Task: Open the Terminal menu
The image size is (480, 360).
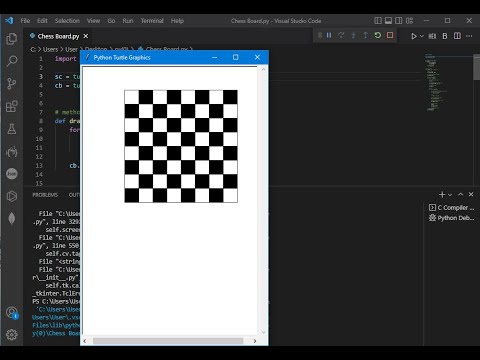Action: pos(152,21)
